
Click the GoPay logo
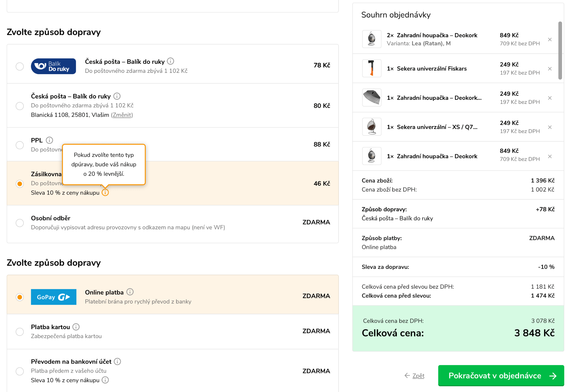(x=53, y=297)
